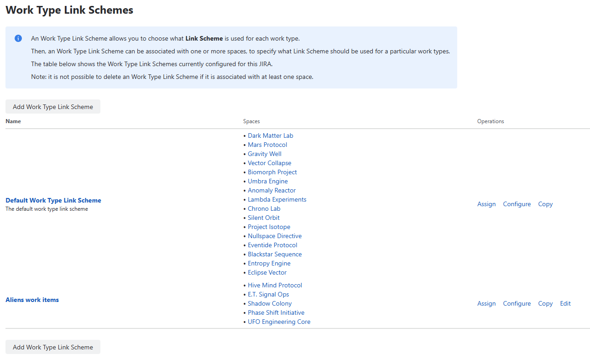Open the Mars Protocol space
Screen dimensions: 590x364
pos(267,145)
